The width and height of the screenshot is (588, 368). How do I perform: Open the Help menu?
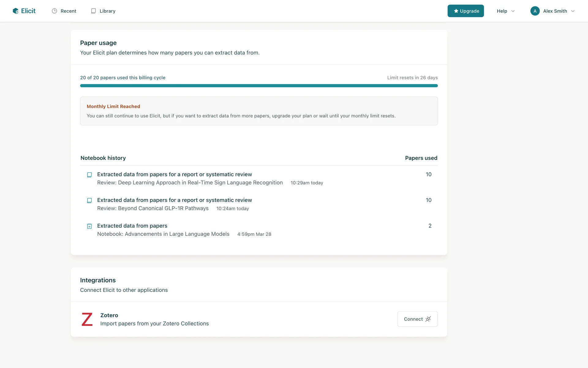[502, 11]
